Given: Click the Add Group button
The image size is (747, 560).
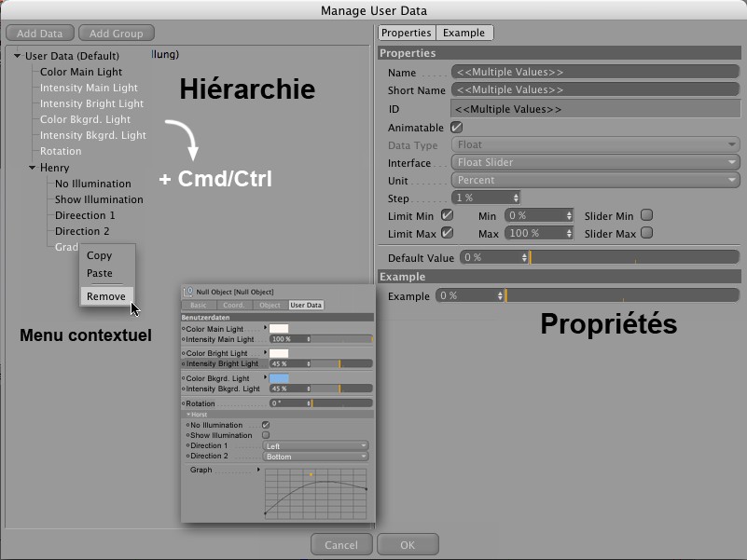Looking at the screenshot, I should click(x=116, y=34).
